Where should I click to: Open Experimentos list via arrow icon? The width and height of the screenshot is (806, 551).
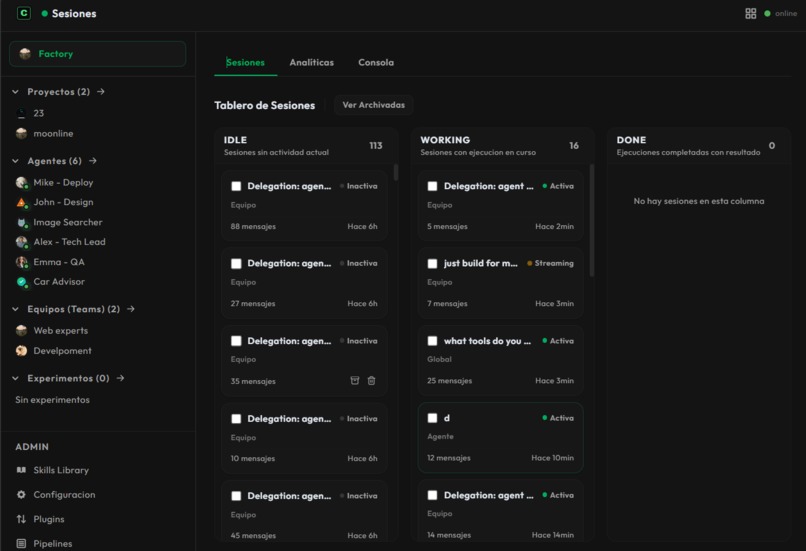coord(120,378)
